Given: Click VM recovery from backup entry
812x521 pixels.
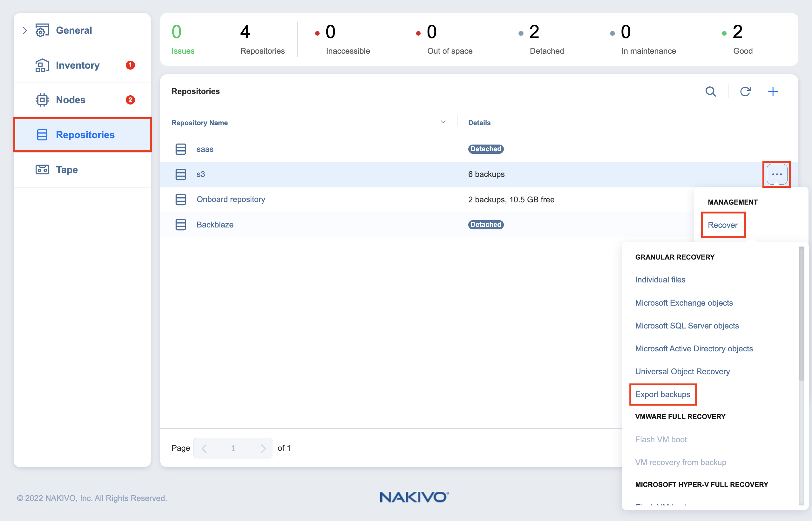Looking at the screenshot, I should (680, 463).
